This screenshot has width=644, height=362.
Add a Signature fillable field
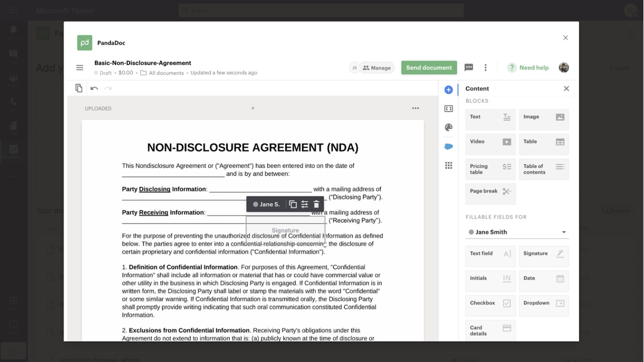pos(544,256)
